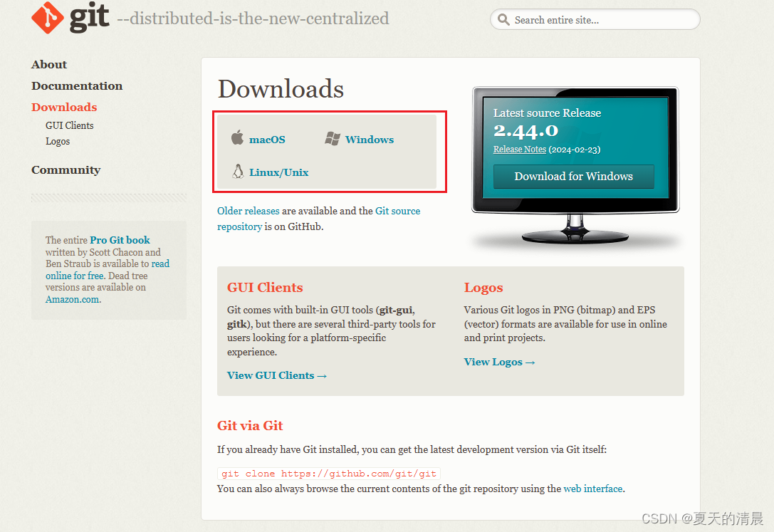Viewport: 774px width, 532px height.
Task: Focus the Search entire site field
Action: (x=595, y=20)
